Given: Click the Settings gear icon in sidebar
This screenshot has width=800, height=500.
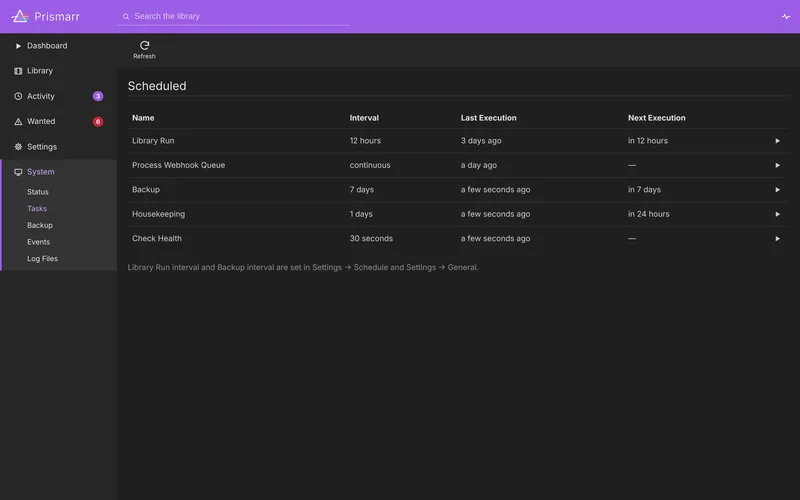Looking at the screenshot, I should click(x=18, y=146).
